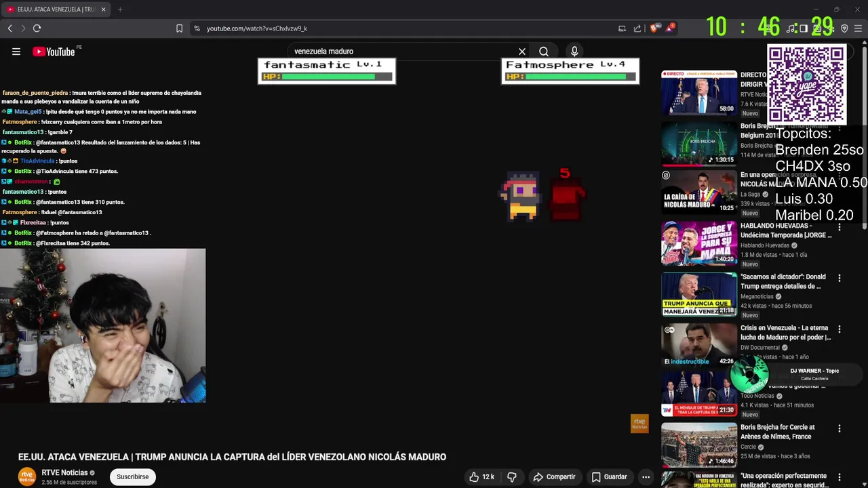Open 'La caída de Nicolás Maduro' thumbnail

pos(699,192)
